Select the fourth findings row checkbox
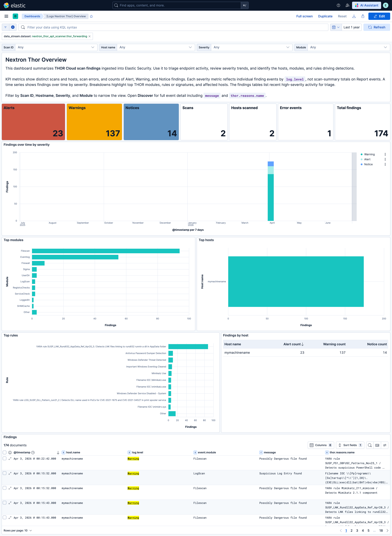This screenshot has width=392, height=536. (5, 503)
